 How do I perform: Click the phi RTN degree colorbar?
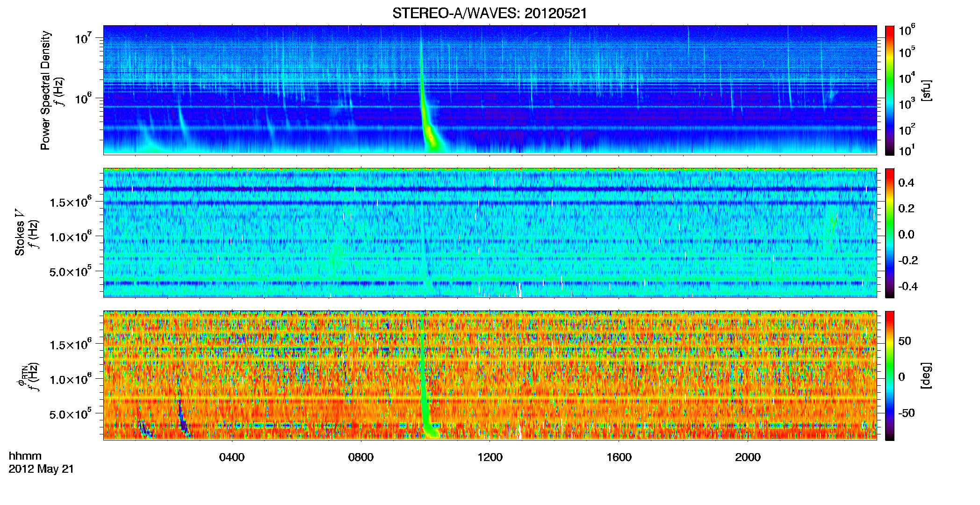[x=890, y=376]
